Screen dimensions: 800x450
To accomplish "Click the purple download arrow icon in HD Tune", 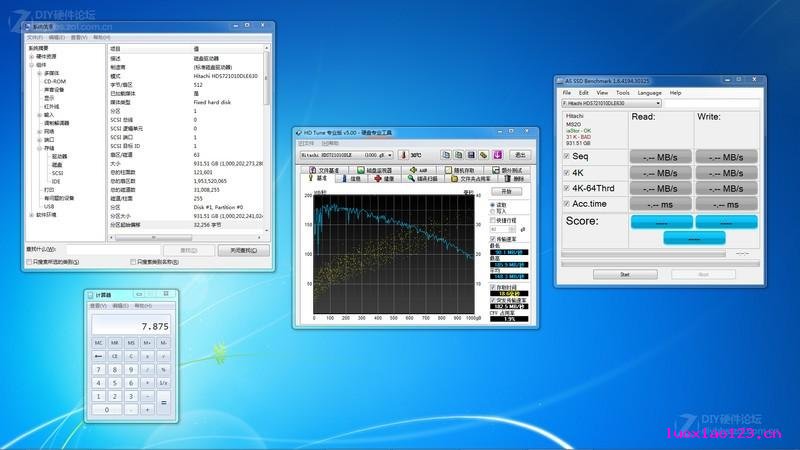I will tap(497, 155).
